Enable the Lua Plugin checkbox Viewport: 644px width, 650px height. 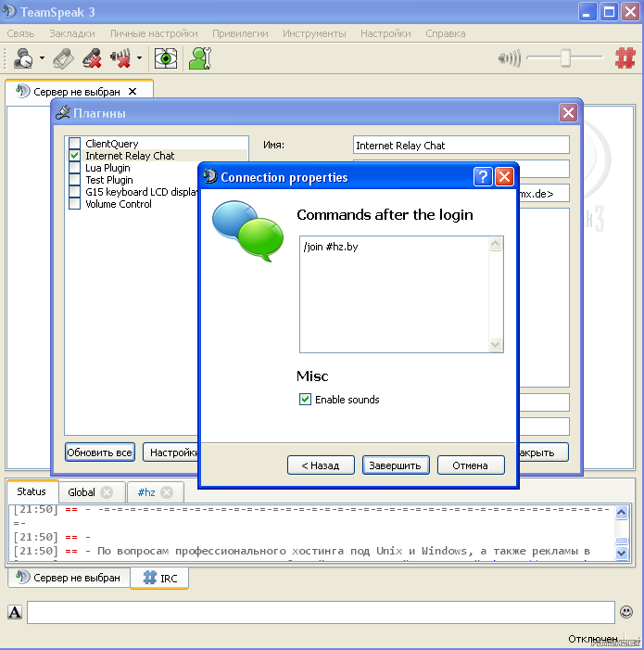[74, 168]
